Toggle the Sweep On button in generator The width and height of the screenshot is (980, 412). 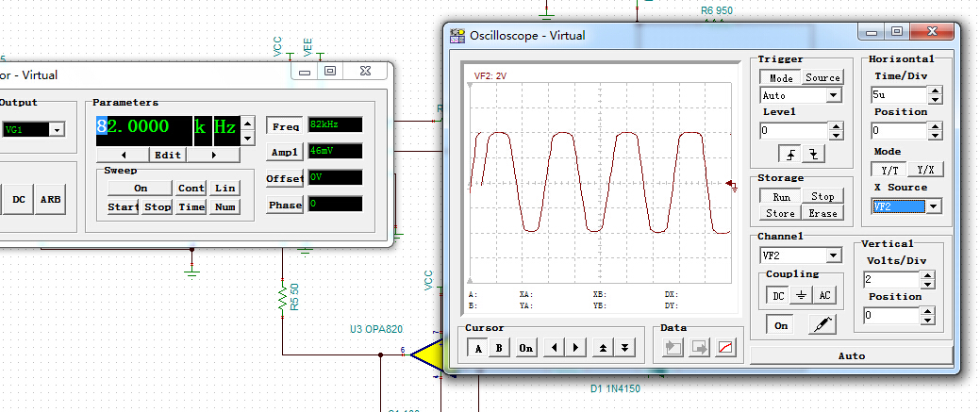[141, 188]
